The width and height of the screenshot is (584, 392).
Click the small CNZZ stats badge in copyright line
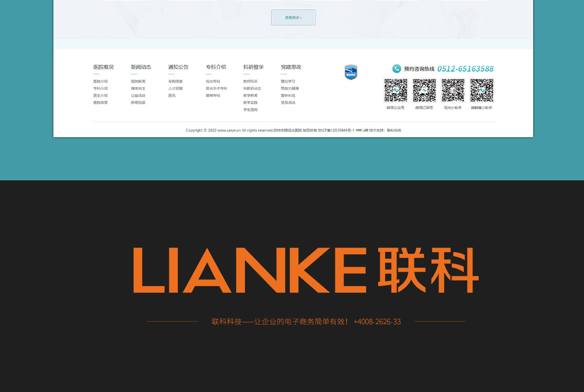coord(359,130)
